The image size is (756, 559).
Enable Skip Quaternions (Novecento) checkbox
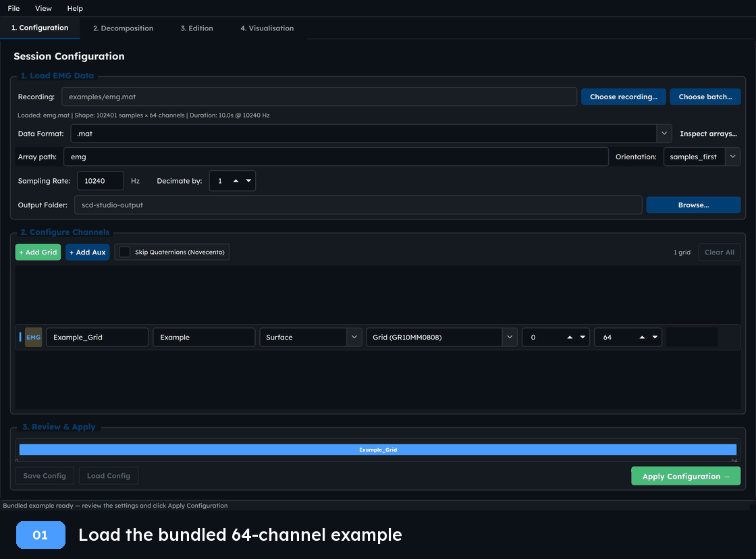pos(124,252)
